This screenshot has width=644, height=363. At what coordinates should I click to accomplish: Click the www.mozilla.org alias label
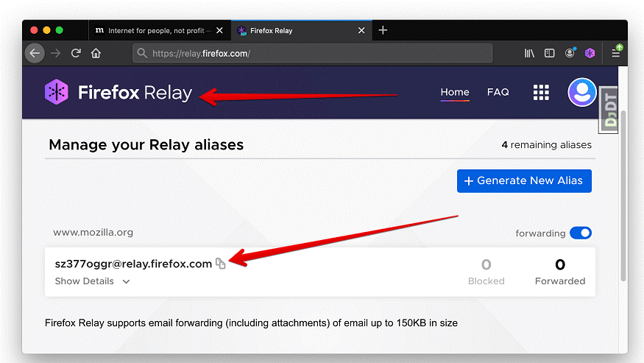point(93,232)
